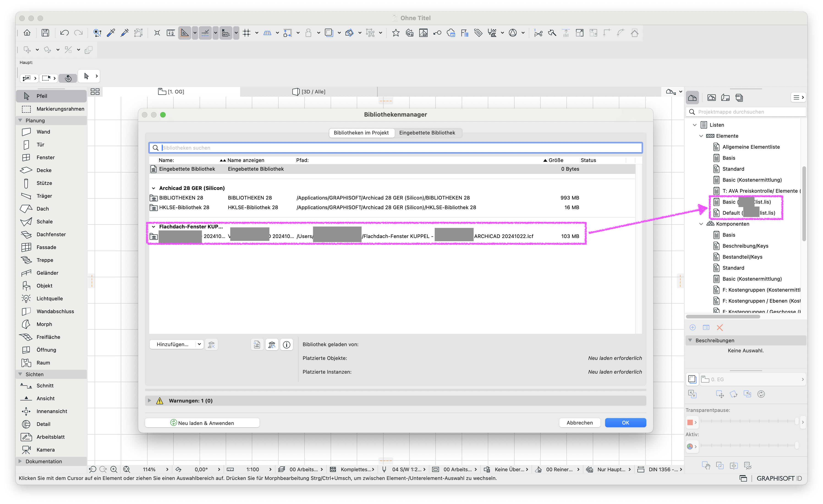823x504 pixels.
Task: Toggle the highlighted XY coordinate lock button
Action: coord(226,33)
